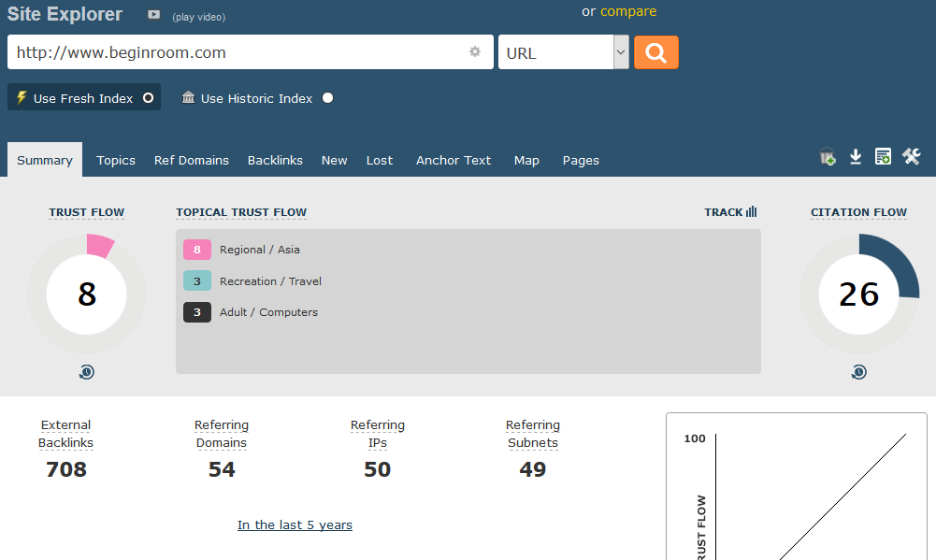The image size is (936, 560).
Task: Click the Recreation / Travel topic text
Action: pyautogui.click(x=270, y=281)
